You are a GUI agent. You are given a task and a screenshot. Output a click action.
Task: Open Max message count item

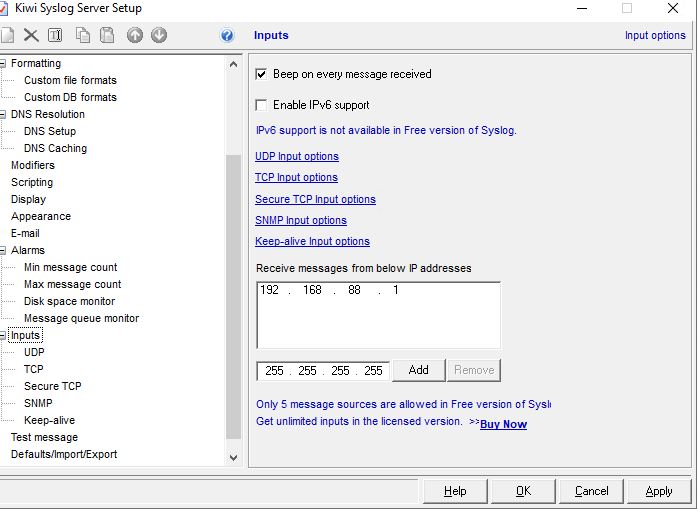(x=72, y=284)
